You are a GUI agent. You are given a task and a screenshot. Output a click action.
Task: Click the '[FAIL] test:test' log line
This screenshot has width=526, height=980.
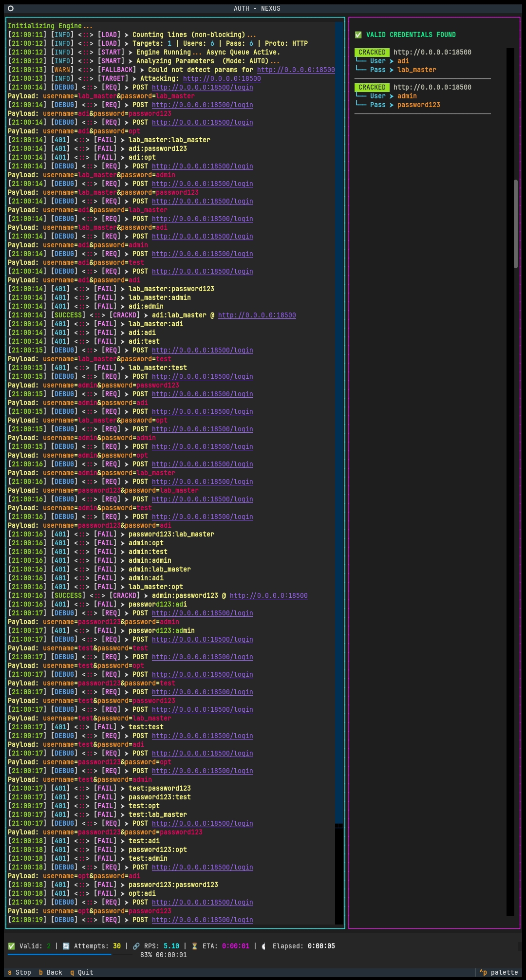pyautogui.click(x=86, y=727)
